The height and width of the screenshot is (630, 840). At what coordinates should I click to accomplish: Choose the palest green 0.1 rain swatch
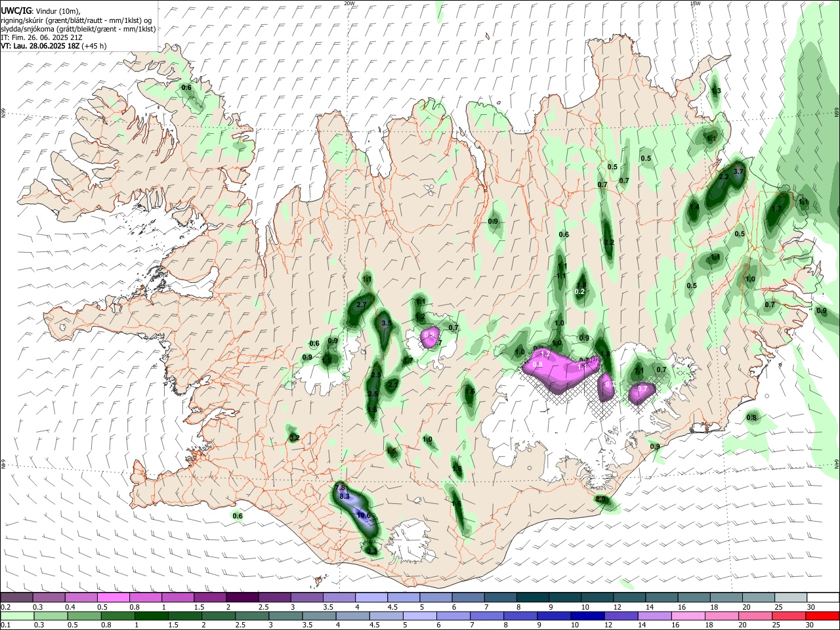17,616
